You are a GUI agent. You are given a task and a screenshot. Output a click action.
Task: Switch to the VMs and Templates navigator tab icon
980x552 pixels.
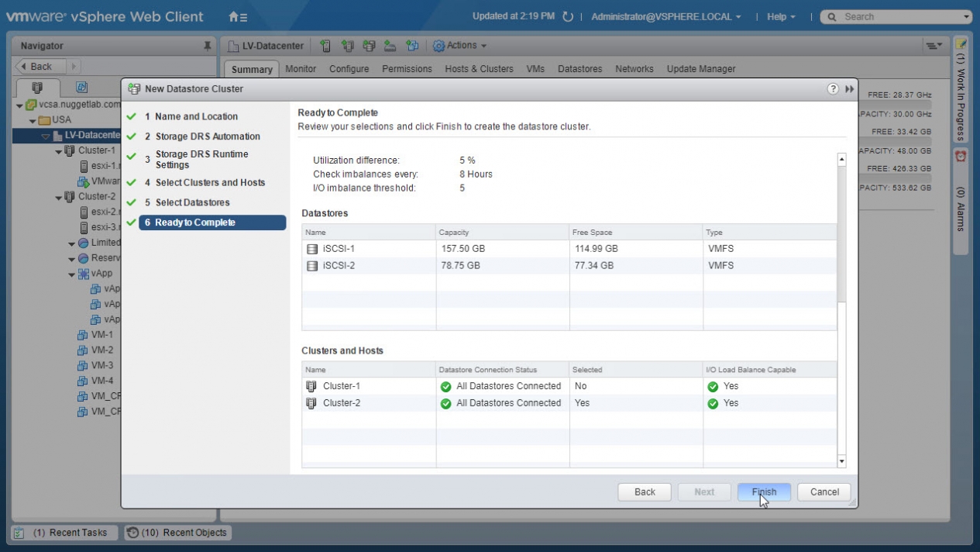[81, 88]
